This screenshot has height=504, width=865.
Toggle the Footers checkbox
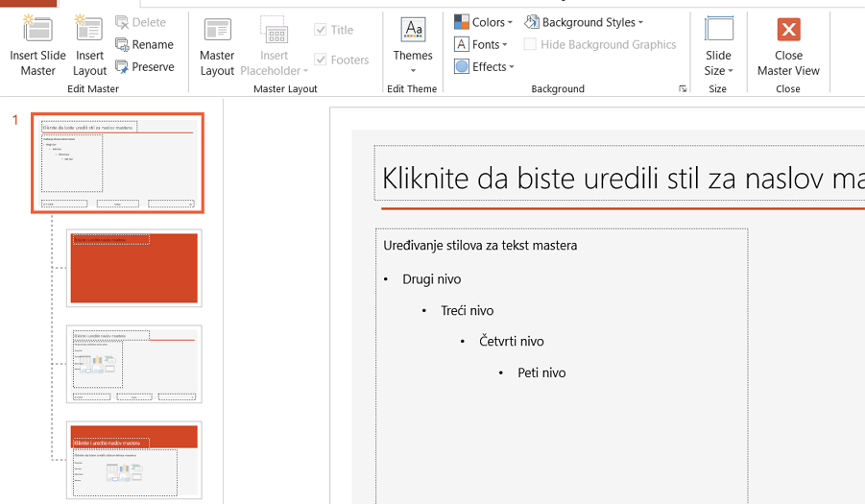(320, 60)
